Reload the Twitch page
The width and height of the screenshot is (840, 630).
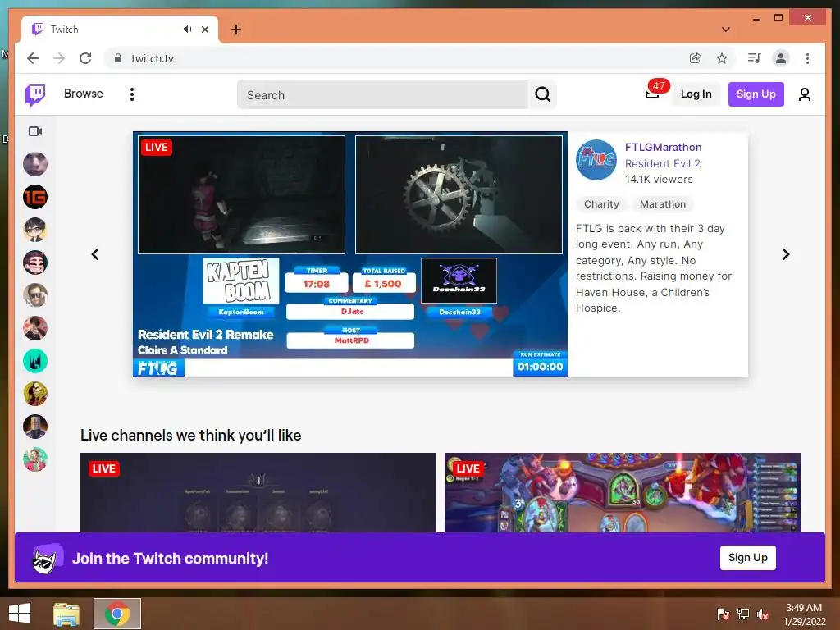click(85, 58)
